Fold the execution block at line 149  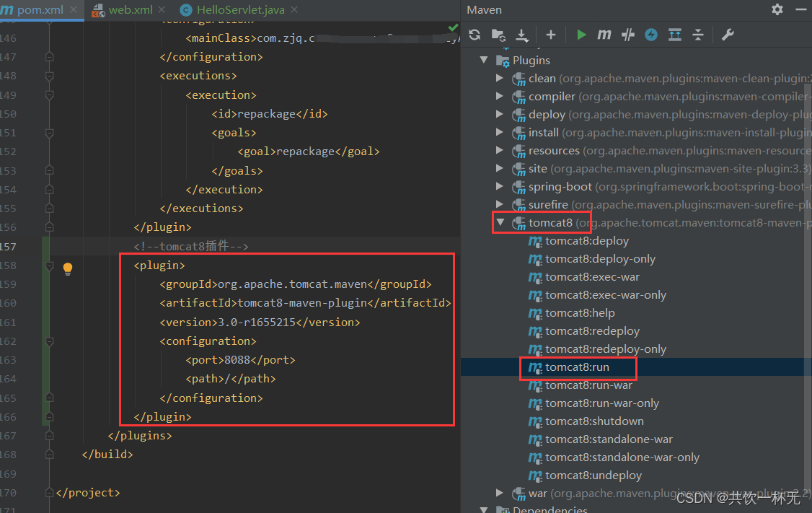50,95
